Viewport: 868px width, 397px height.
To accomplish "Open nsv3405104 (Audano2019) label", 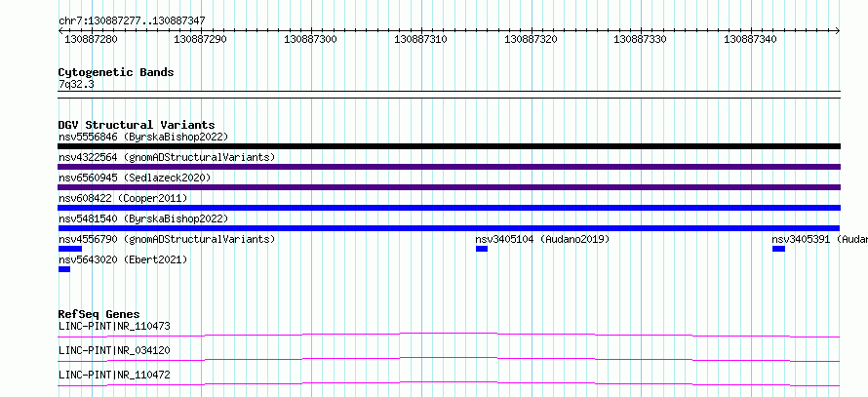I will 542,239.
